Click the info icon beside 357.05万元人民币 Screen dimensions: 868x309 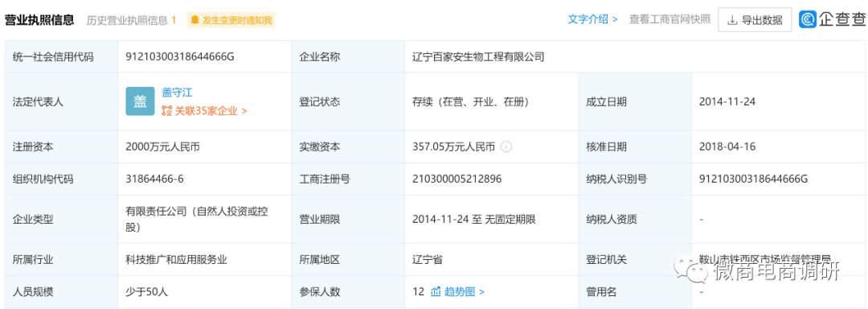point(506,147)
